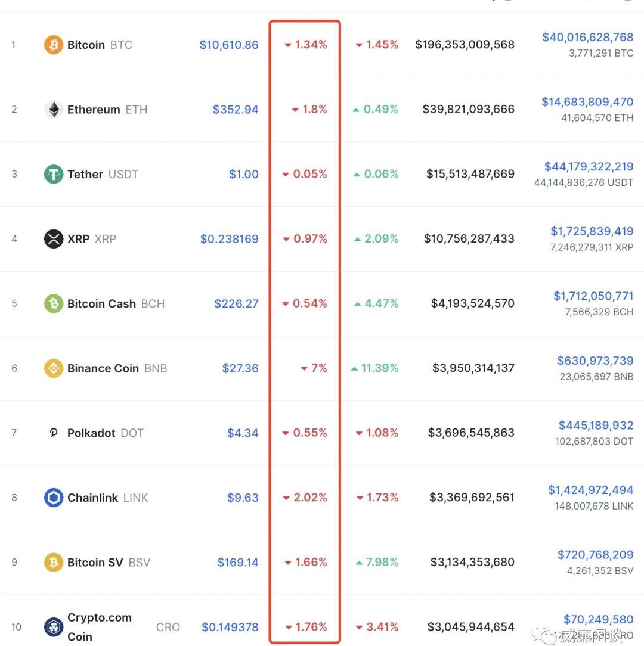Open the XRP price $0.238169
Image resolution: width=644 pixels, height=646 pixels.
(229, 238)
